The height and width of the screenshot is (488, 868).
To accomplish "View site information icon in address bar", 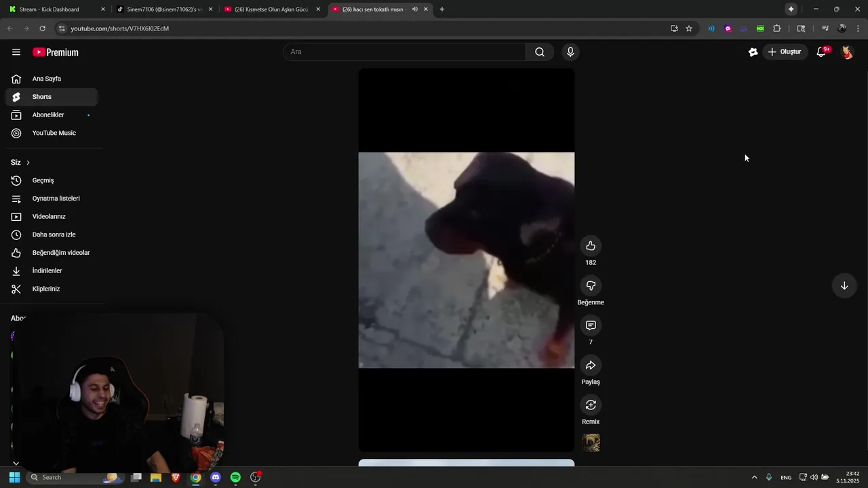I will (x=62, y=28).
